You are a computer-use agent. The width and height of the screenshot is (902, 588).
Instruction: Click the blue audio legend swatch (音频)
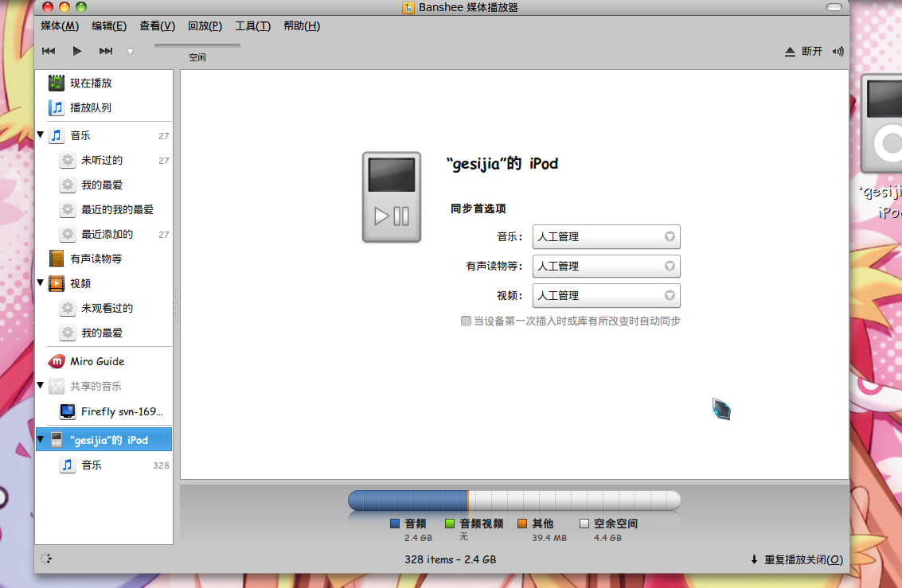click(395, 524)
